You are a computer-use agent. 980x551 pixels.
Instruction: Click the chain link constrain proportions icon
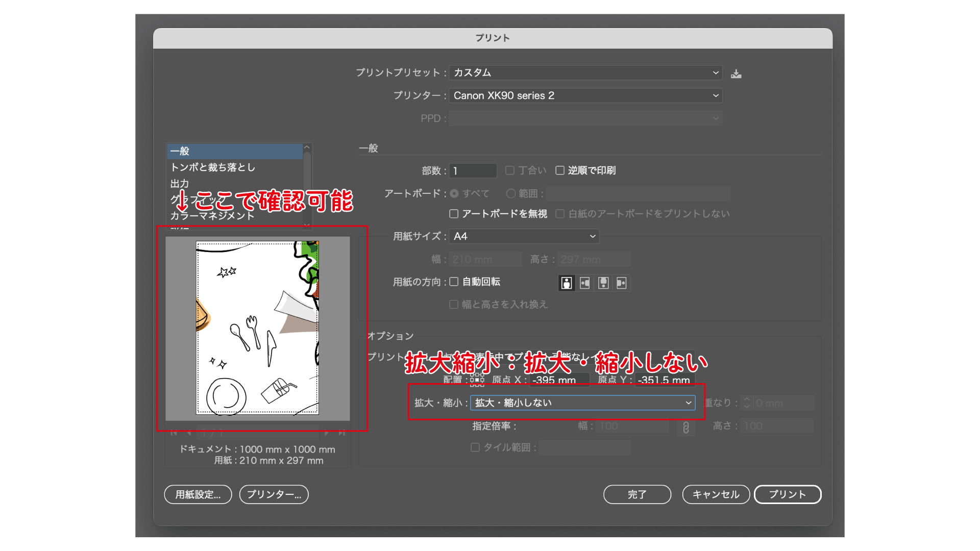click(685, 428)
